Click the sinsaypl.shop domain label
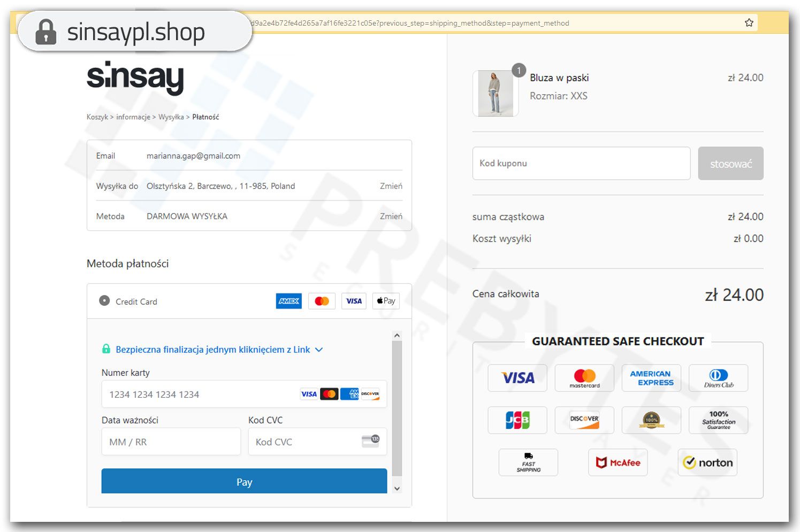 pyautogui.click(x=136, y=32)
